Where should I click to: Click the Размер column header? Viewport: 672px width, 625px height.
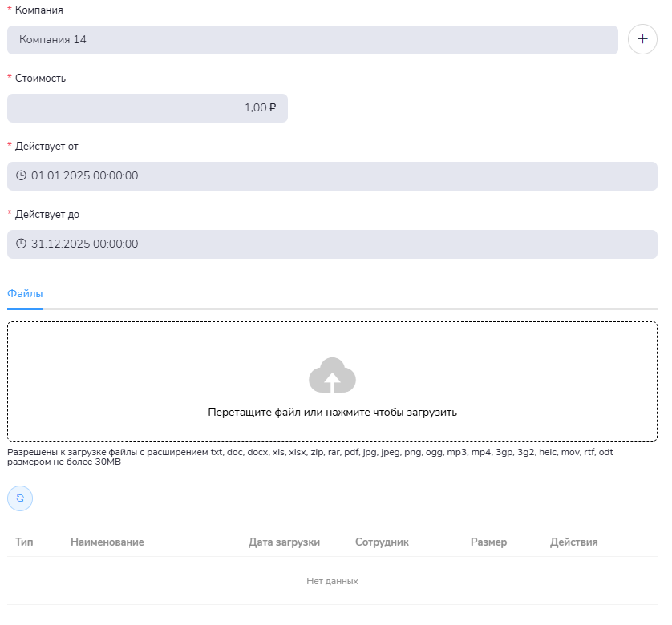[488, 542]
